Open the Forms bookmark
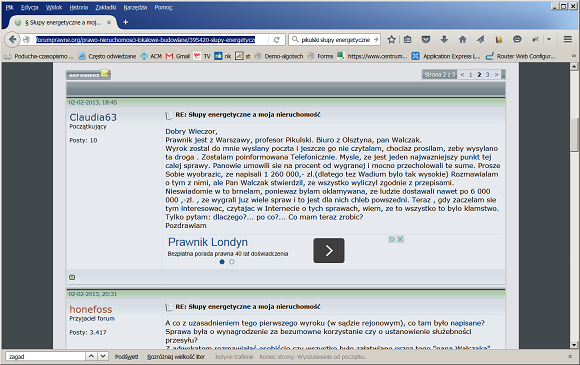Image resolution: width=580 pixels, height=365 pixels. [x=320, y=56]
